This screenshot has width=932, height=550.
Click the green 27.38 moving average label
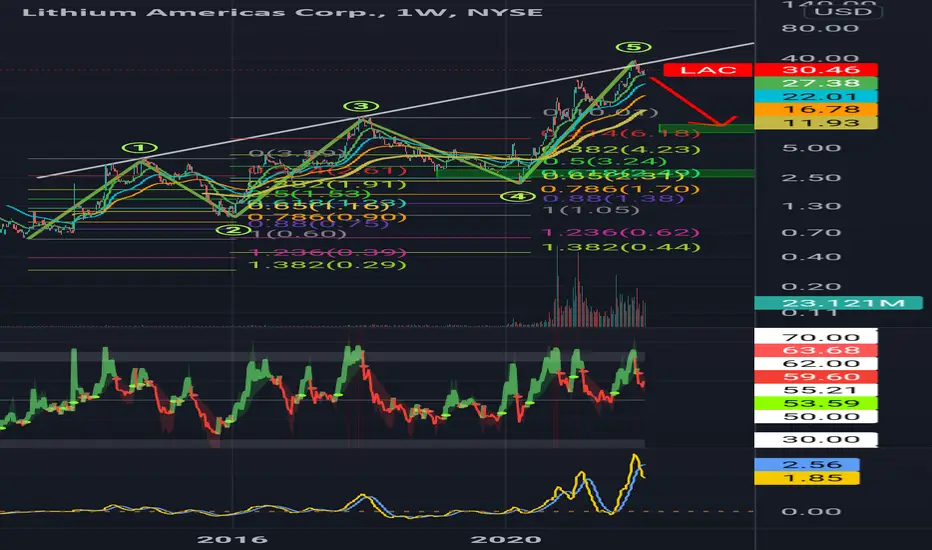tap(816, 84)
